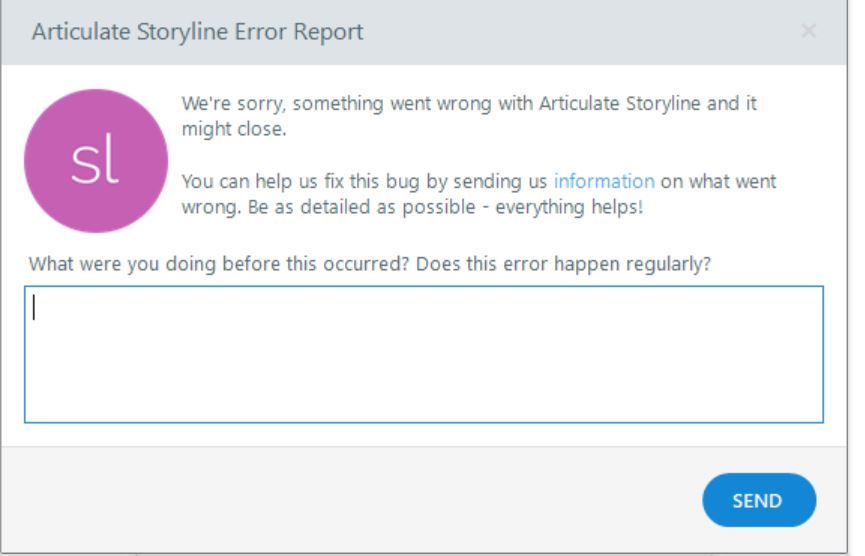The image size is (865, 556).
Task: Click the bottom edge of the description box
Action: [423, 422]
